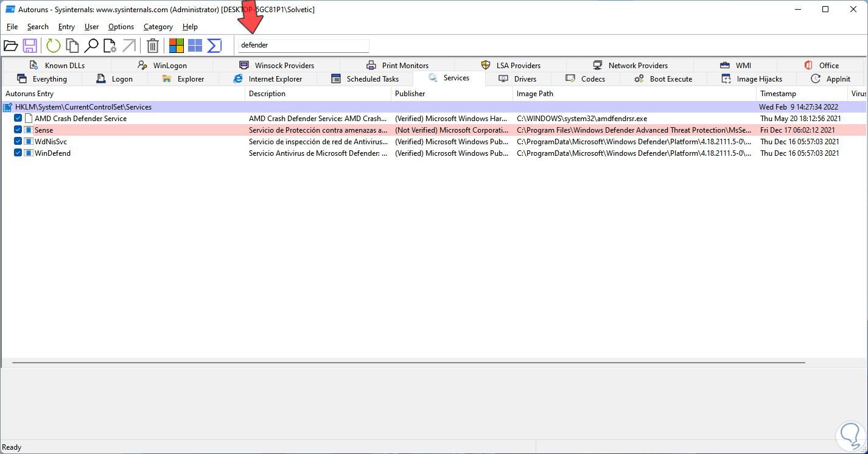
Task: Click "(Not Verified) Microsoft Corporati..." publisher cell
Action: pyautogui.click(x=452, y=130)
